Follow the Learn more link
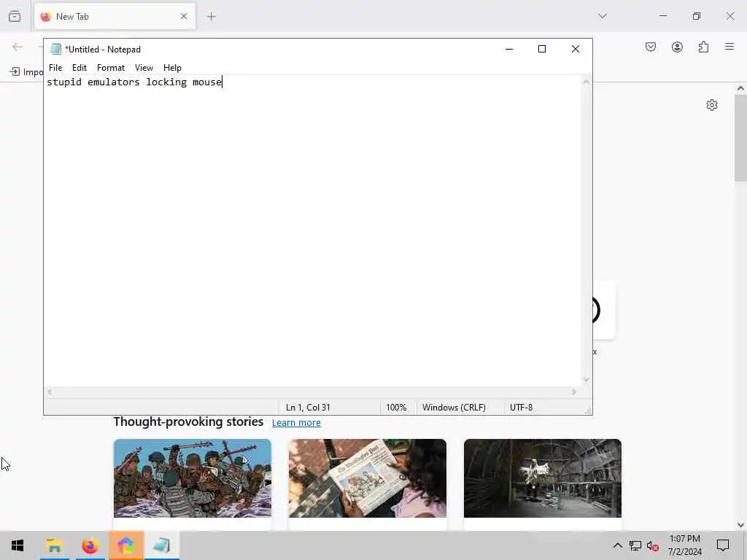 296,423
